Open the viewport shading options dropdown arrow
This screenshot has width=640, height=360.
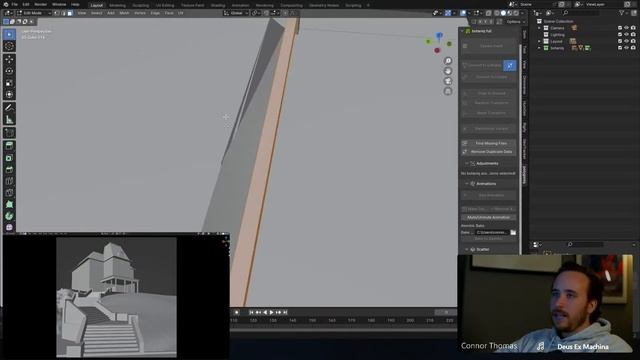522,13
